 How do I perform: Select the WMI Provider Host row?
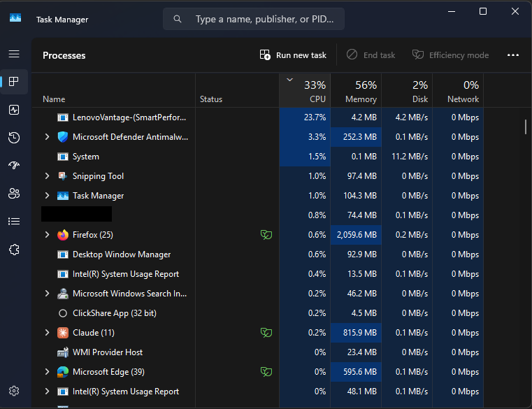click(258, 352)
